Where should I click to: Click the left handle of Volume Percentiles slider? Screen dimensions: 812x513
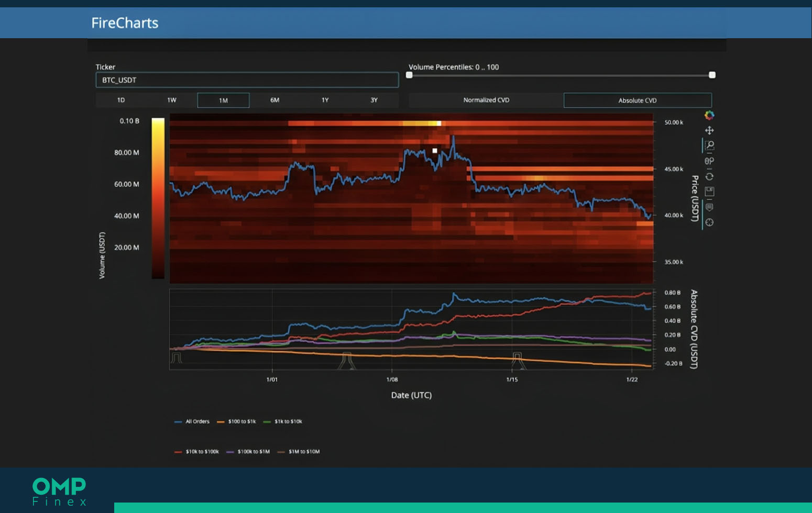click(x=409, y=75)
